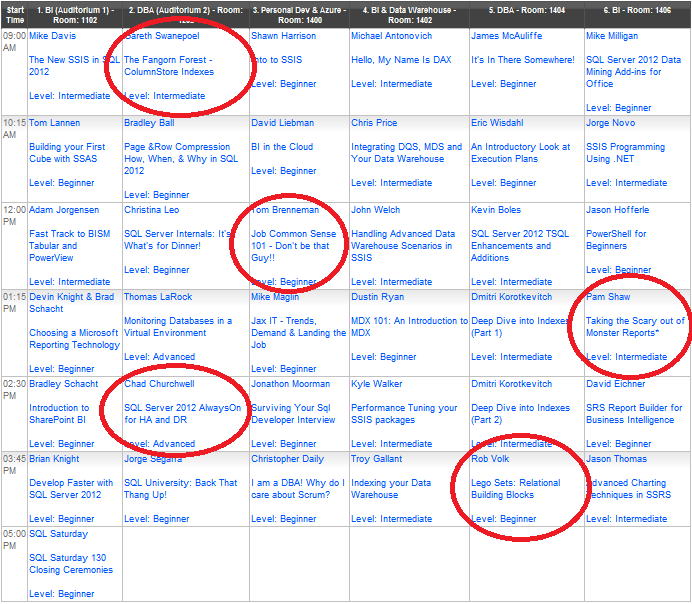Open 'Deep Dive into Indexes (Part 1)'
Screen dimensions: 692x604
tap(520, 327)
